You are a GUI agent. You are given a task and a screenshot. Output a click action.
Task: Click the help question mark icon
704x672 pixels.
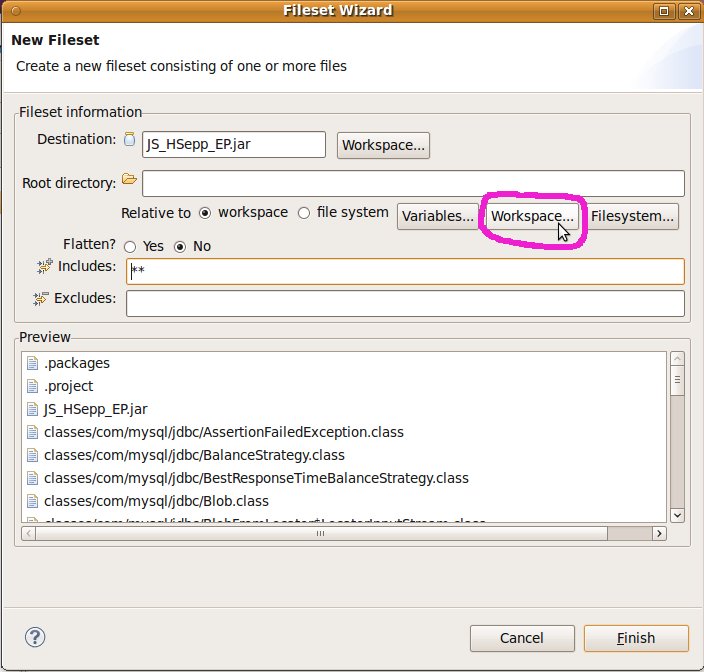[x=35, y=637]
